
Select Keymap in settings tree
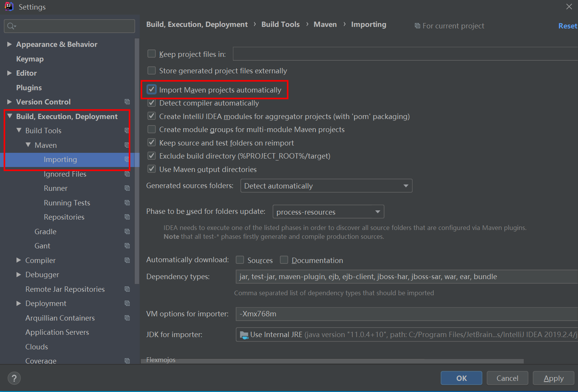[x=30, y=59]
